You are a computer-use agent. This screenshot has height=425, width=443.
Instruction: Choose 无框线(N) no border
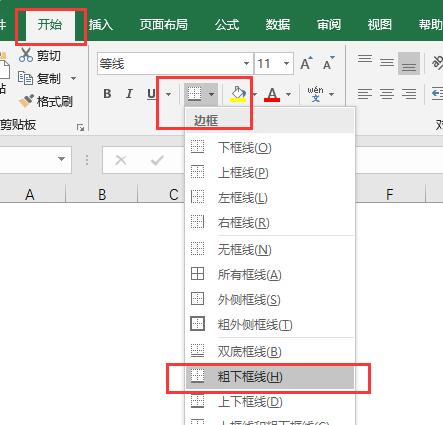[x=270, y=249]
